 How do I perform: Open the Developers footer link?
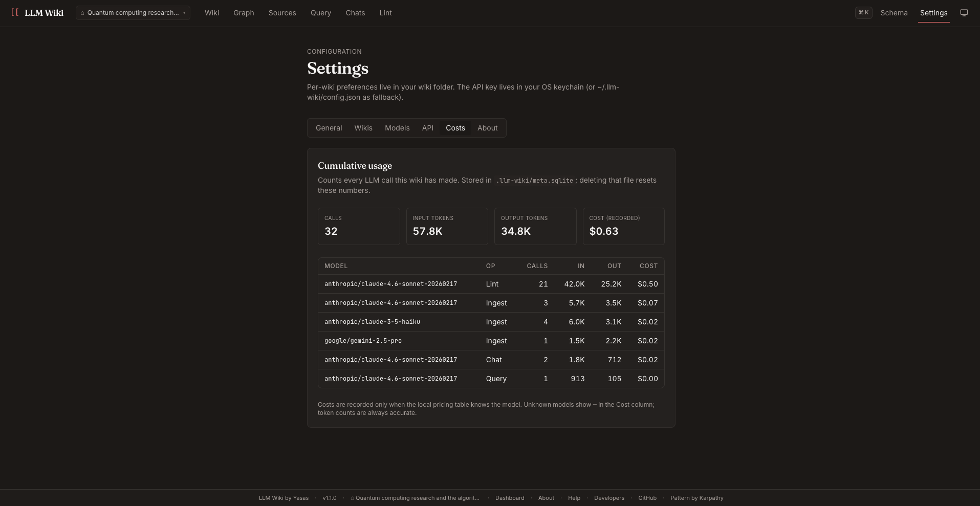609,498
